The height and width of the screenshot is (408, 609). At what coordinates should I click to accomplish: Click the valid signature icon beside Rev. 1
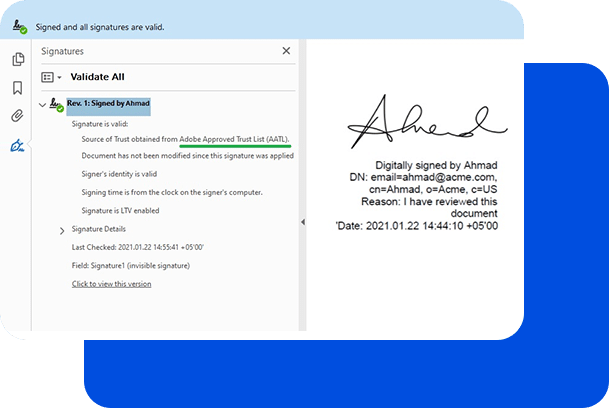tap(56, 105)
